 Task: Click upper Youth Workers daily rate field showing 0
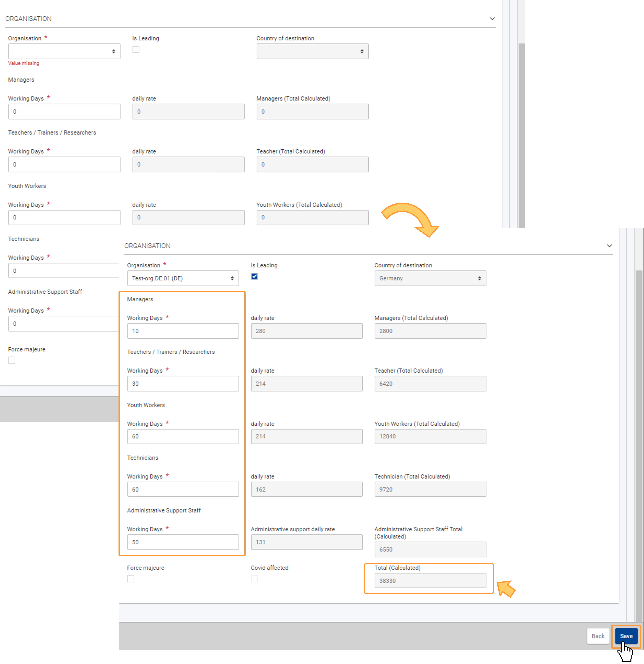click(x=188, y=217)
